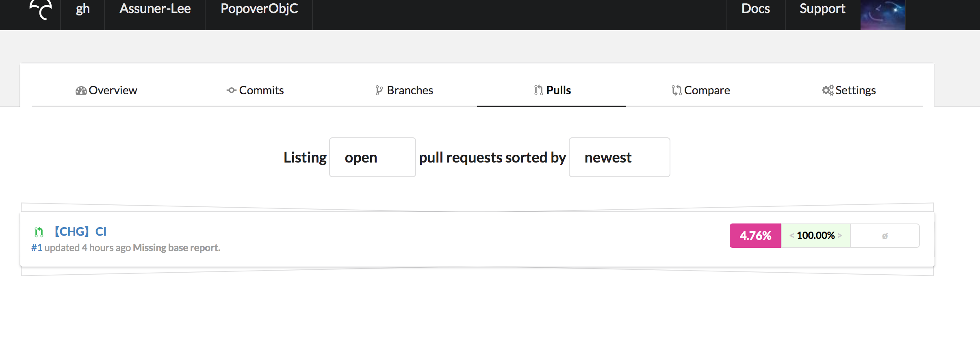Viewport: 980px width, 360px height.
Task: Open the [CHG] CI pull request
Action: [80, 232]
